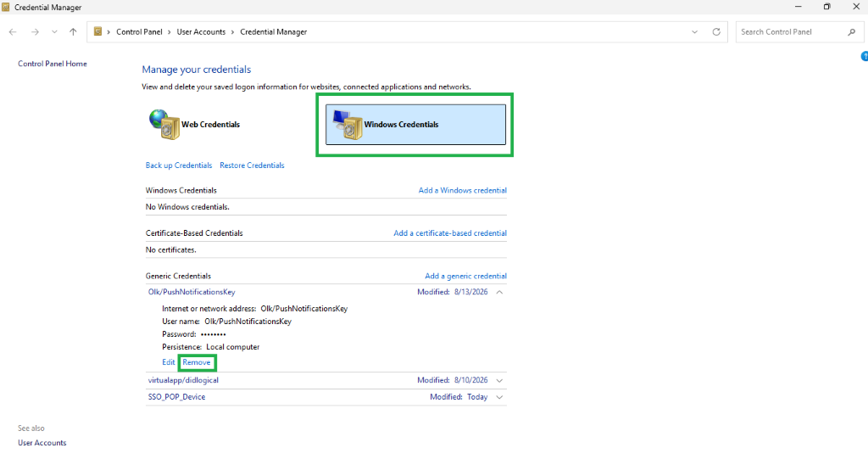This screenshot has height=459, width=868.
Task: Collapse the Olk/PushNotificationsKey entry chevron
Action: (x=499, y=292)
